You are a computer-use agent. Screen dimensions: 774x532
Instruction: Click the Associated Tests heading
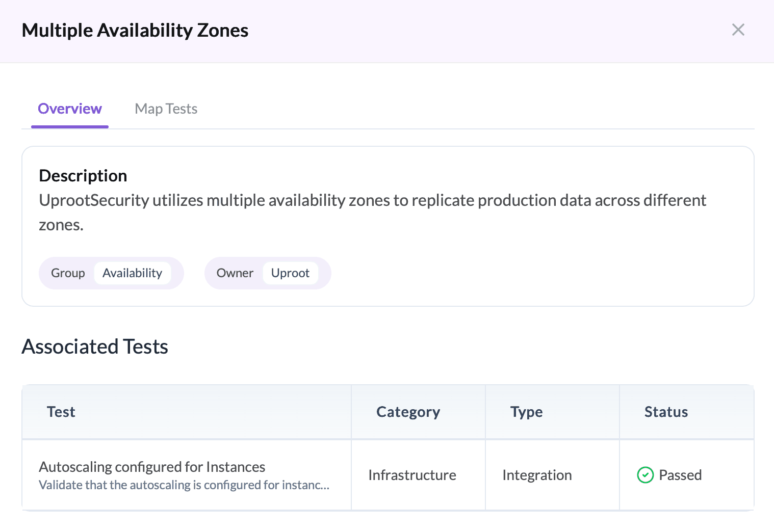click(x=95, y=347)
